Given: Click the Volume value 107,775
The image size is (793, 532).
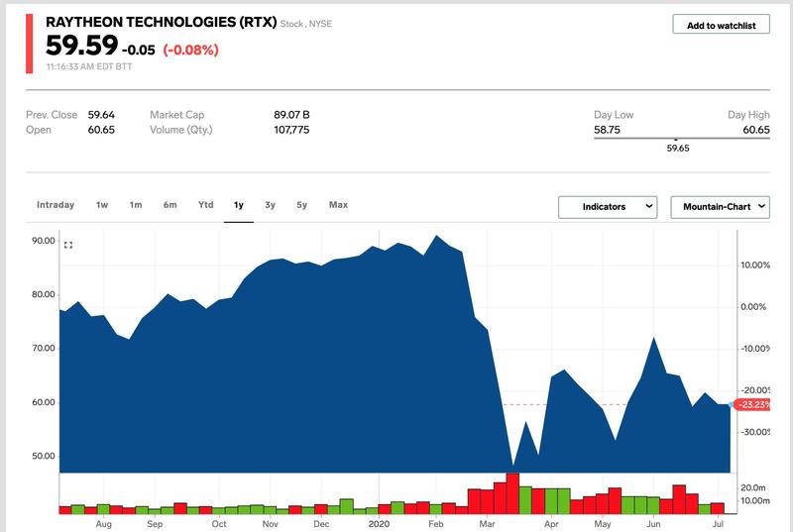Looking at the screenshot, I should pos(291,130).
